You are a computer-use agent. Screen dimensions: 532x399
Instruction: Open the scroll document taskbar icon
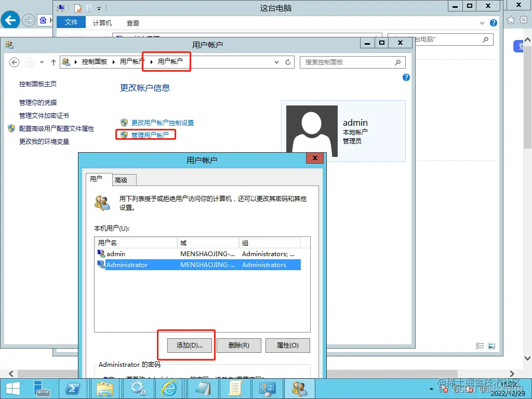[x=235, y=389]
